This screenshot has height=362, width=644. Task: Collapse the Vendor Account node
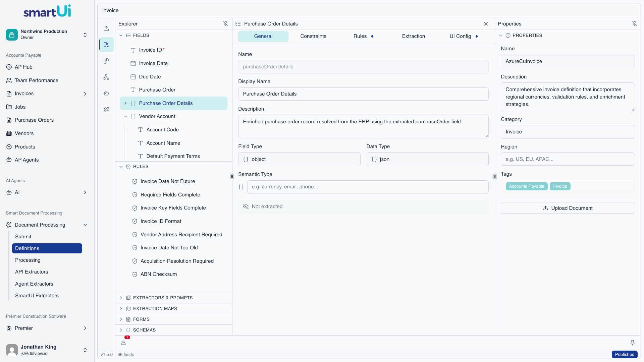(x=126, y=116)
